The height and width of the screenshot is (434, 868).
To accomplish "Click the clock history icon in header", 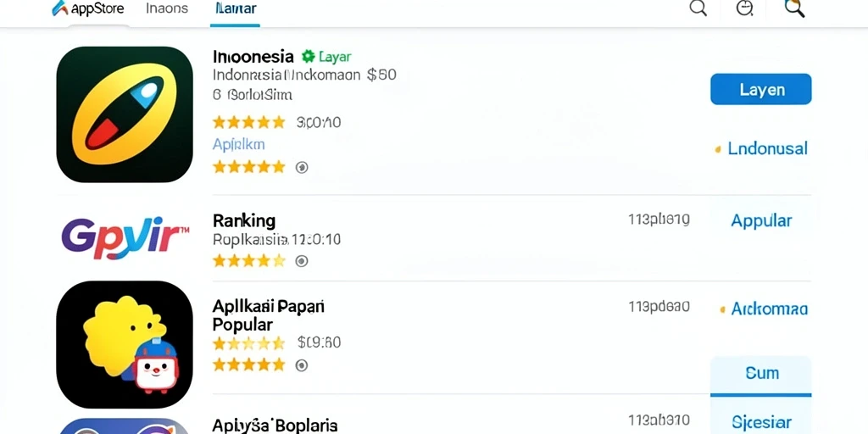I will [745, 8].
